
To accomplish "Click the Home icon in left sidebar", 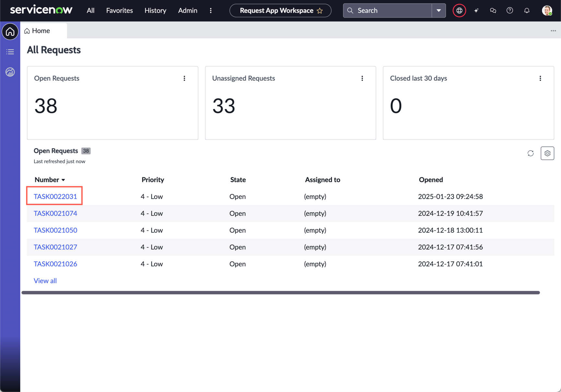I will (10, 31).
